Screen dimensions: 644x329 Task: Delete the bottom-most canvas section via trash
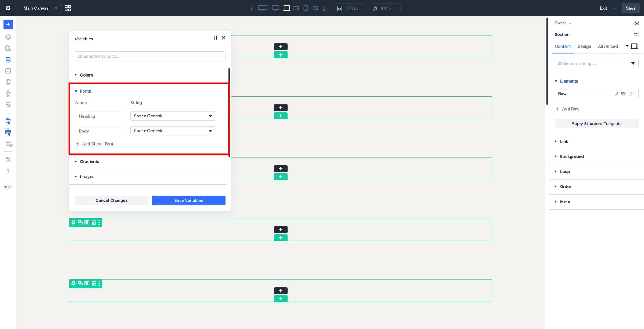[x=94, y=283]
